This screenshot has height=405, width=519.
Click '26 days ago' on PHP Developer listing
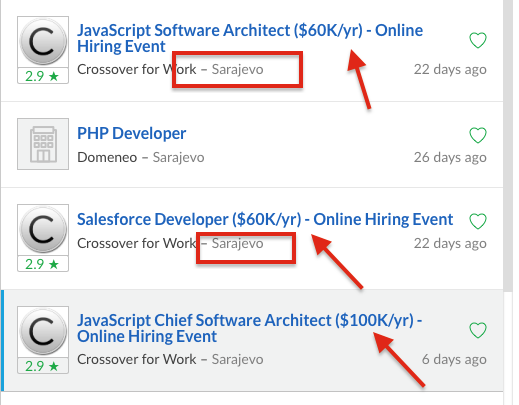(450, 157)
